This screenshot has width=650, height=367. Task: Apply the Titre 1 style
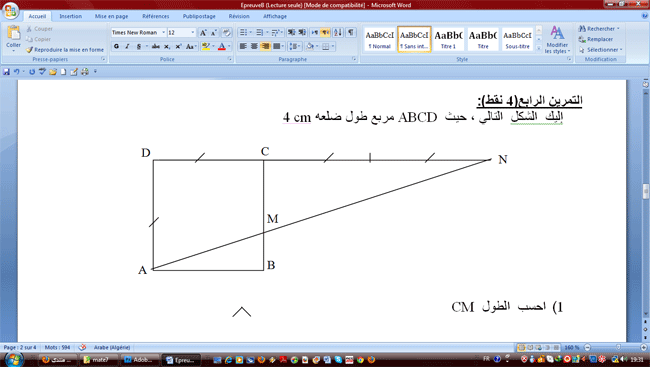(448, 39)
